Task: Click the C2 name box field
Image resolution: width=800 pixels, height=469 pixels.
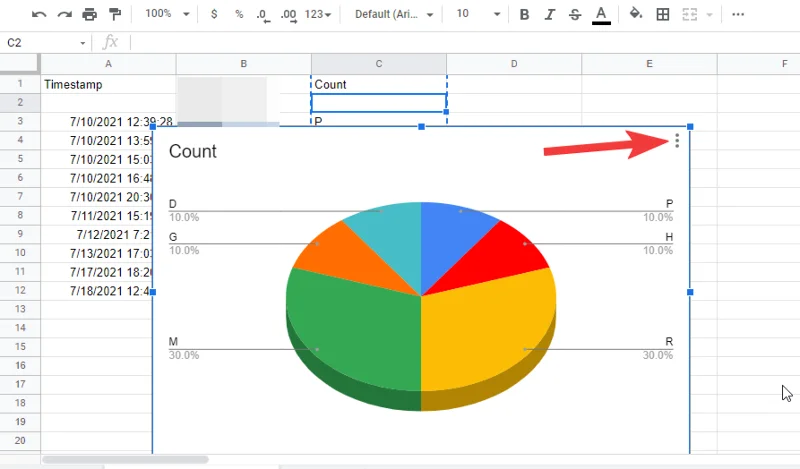Action: (x=40, y=43)
